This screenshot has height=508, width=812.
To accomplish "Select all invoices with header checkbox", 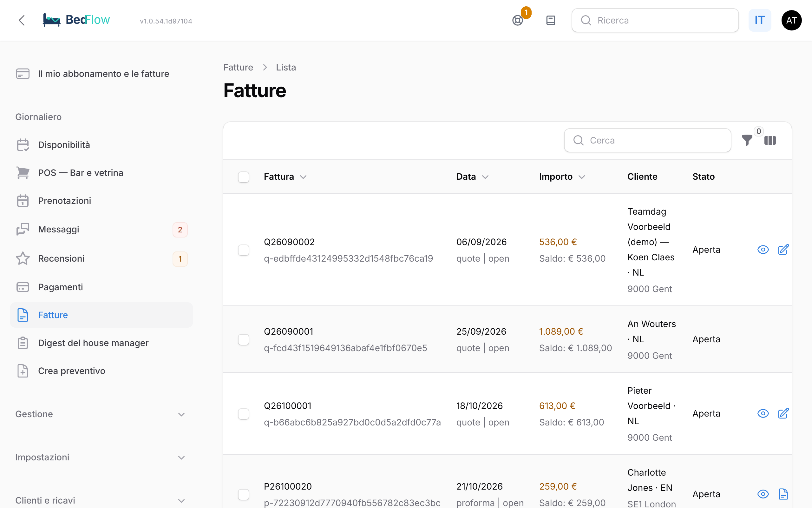I will point(244,177).
